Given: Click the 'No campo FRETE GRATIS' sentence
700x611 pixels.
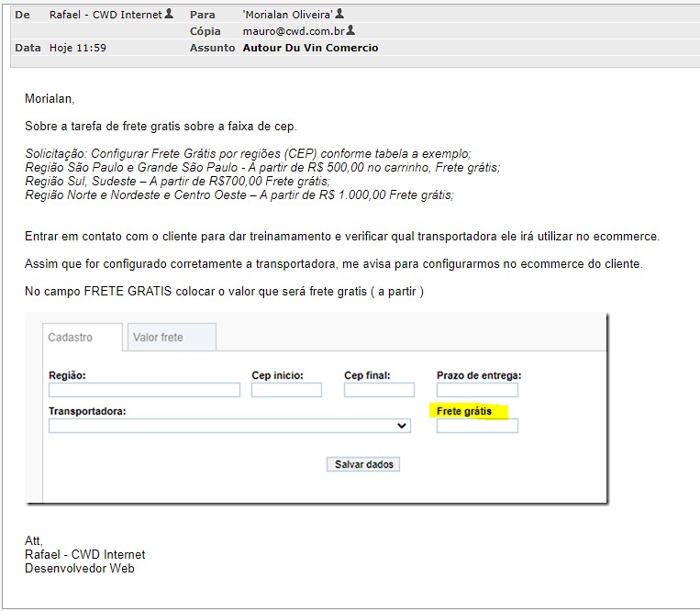Looking at the screenshot, I should tap(224, 292).
